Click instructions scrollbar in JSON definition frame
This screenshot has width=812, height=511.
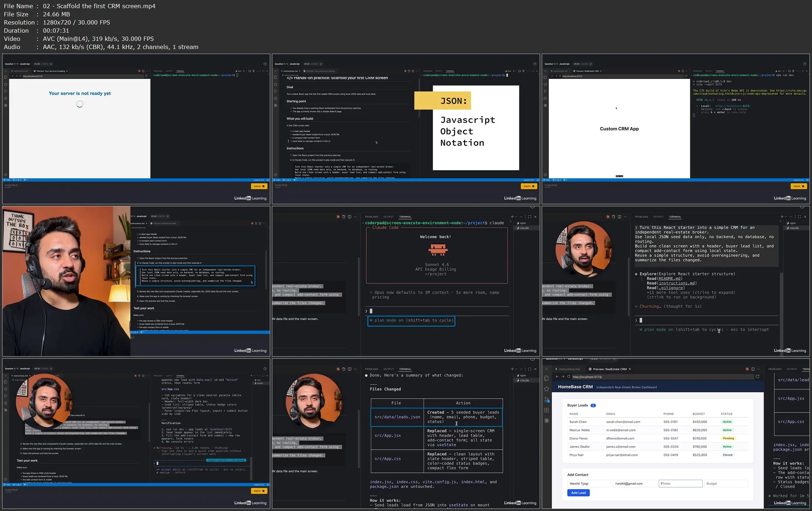(x=419, y=99)
